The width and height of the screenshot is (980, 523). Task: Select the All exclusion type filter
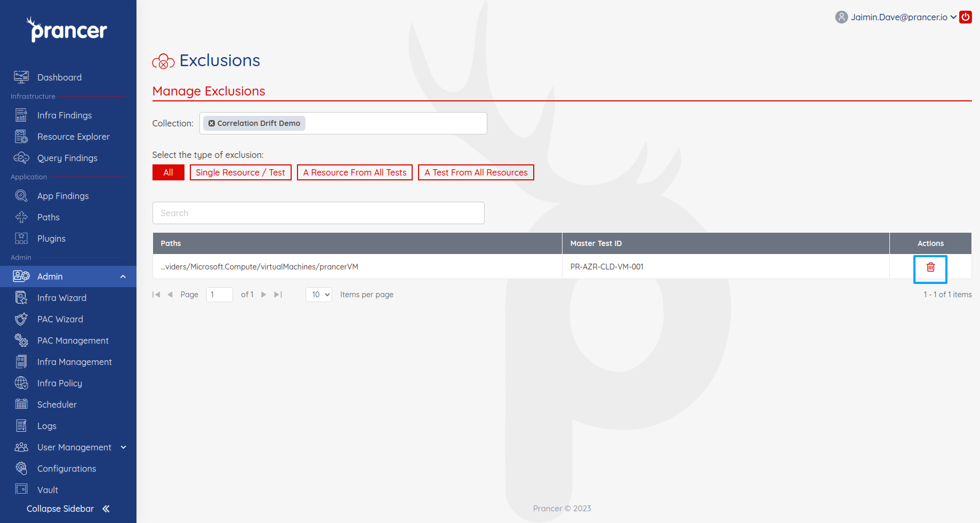(x=168, y=172)
